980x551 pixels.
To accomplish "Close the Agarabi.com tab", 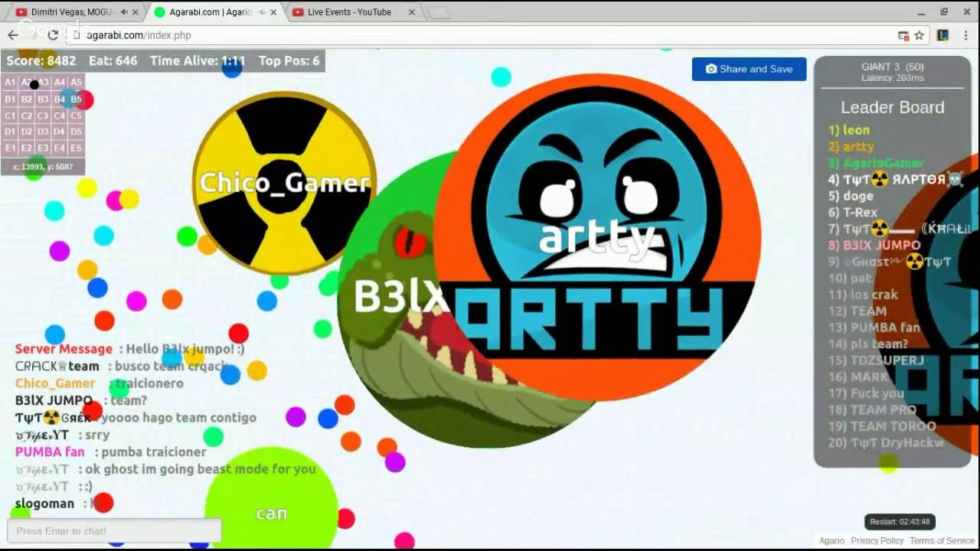I will click(x=273, y=12).
